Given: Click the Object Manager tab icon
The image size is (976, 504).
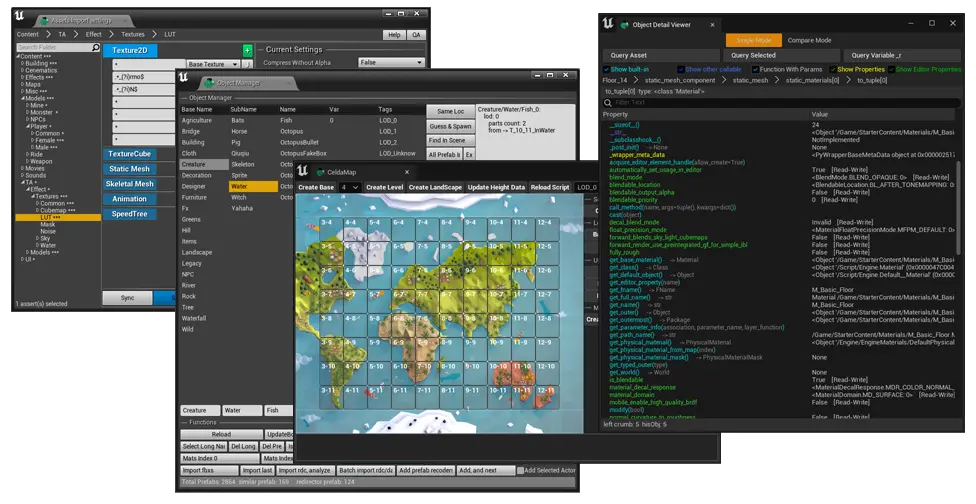Looking at the screenshot, I should [x=207, y=83].
